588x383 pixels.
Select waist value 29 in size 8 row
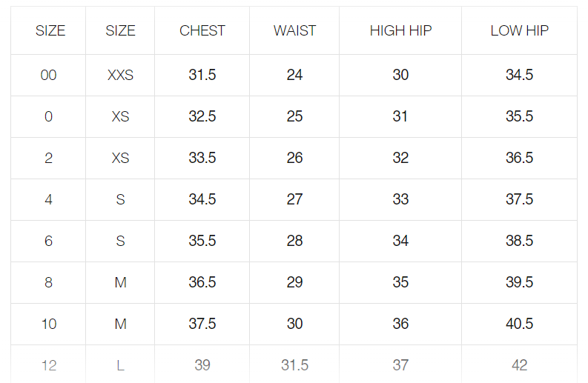pyautogui.click(x=294, y=282)
